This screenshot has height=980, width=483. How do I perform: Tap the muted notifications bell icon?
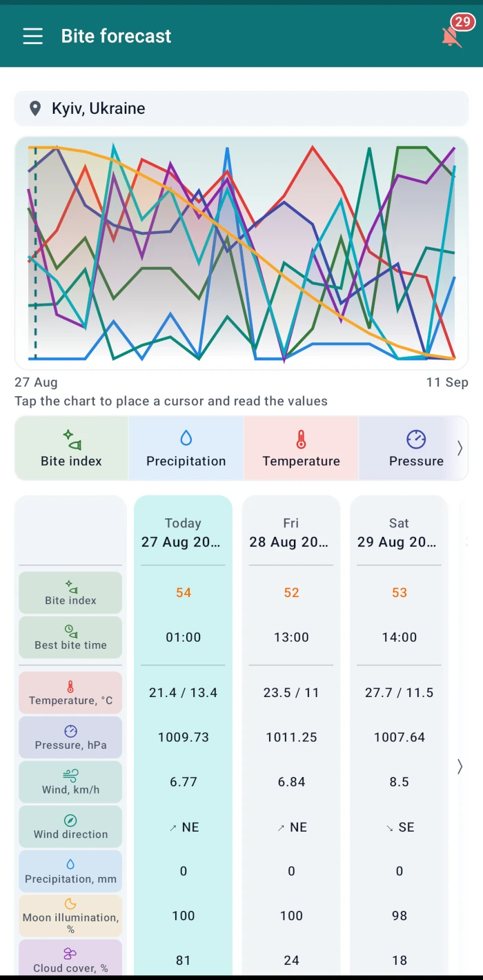[x=451, y=37]
